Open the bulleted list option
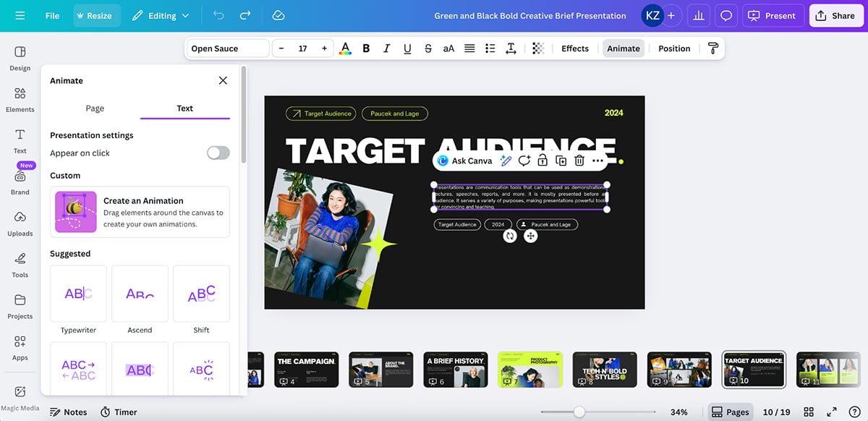The image size is (868, 421). point(490,48)
